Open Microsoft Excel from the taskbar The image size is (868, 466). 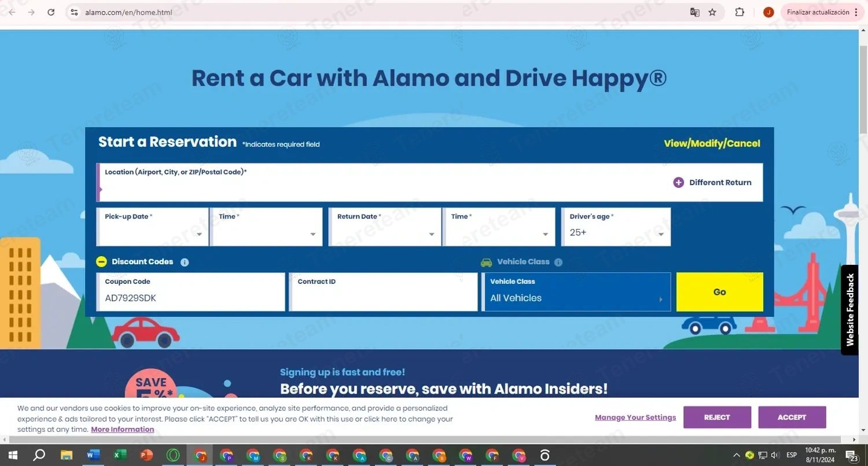pos(120,455)
